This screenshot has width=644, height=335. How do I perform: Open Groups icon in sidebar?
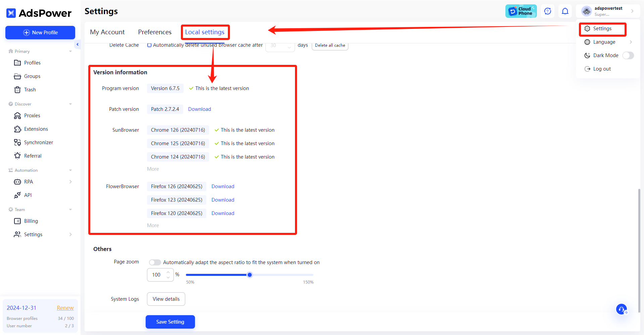pos(17,76)
